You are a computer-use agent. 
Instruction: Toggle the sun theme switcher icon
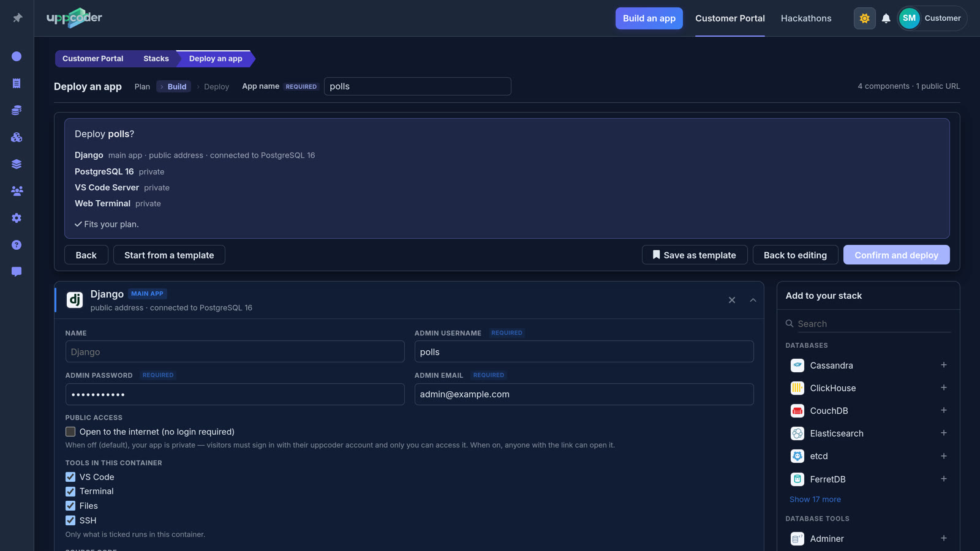864,18
